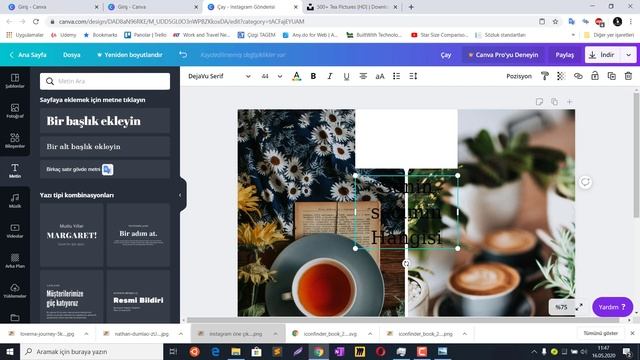Open the Bileşenler elements sidebar panel
The image size is (640, 360).
15,141
